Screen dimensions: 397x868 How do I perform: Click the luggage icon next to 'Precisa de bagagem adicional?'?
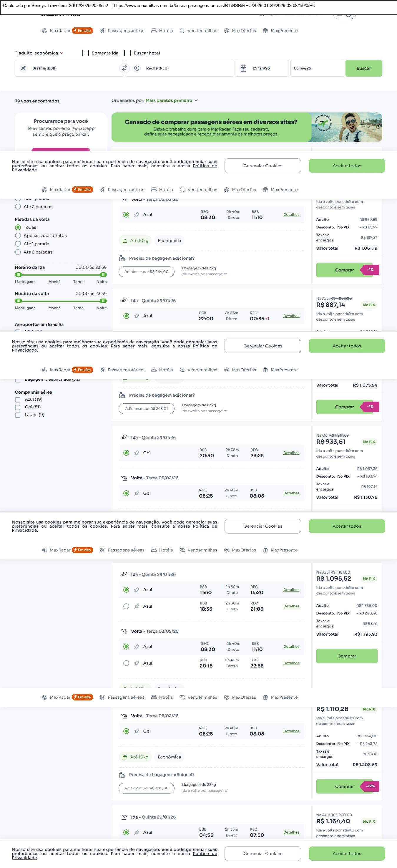(x=122, y=259)
